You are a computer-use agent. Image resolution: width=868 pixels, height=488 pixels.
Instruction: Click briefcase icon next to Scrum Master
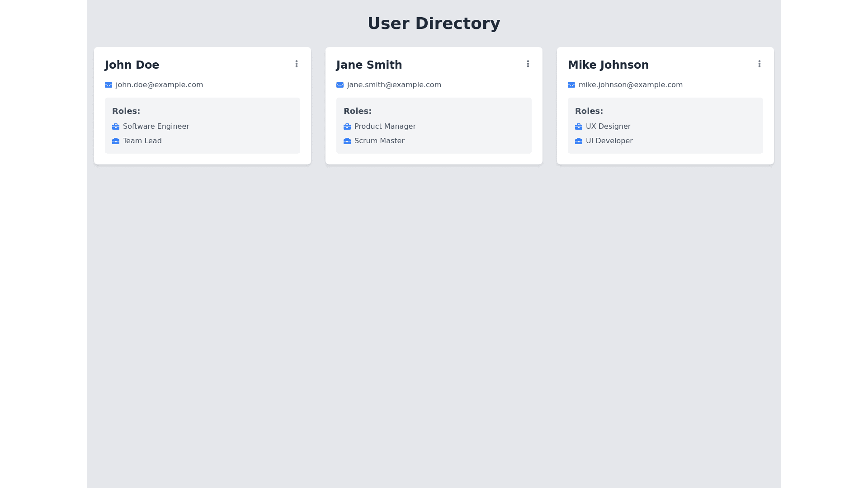pos(347,141)
